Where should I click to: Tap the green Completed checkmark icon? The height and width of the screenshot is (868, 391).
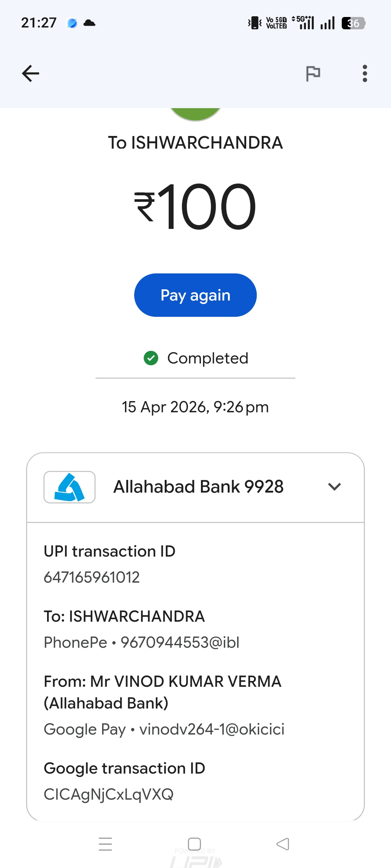(x=151, y=358)
